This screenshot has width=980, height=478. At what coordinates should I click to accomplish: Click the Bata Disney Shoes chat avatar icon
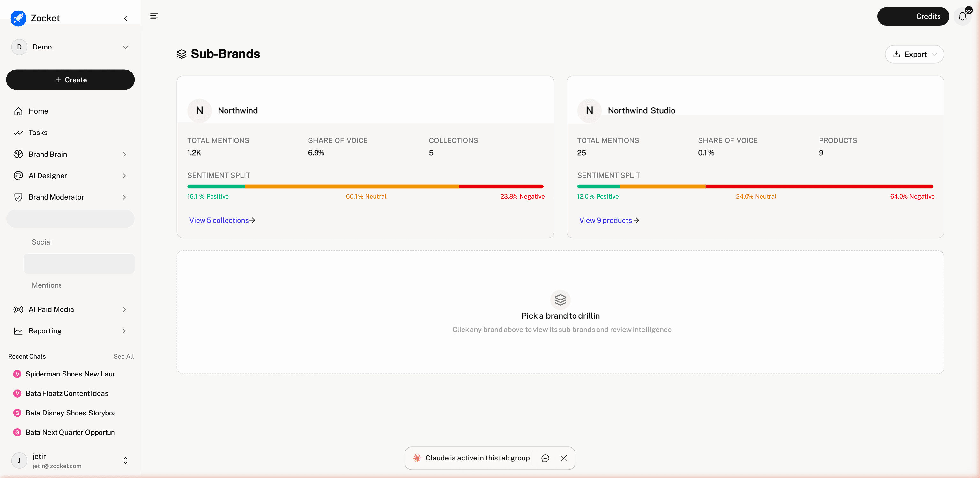coord(17,413)
